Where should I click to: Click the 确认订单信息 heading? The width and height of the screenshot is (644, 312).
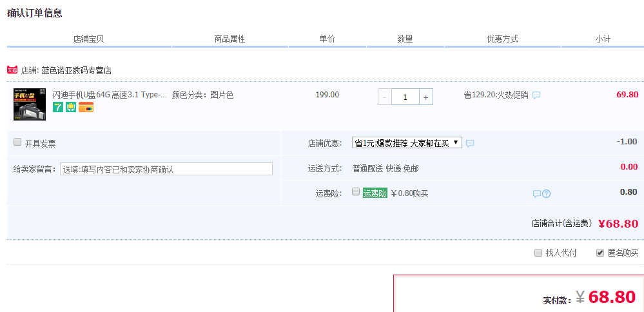click(x=35, y=13)
